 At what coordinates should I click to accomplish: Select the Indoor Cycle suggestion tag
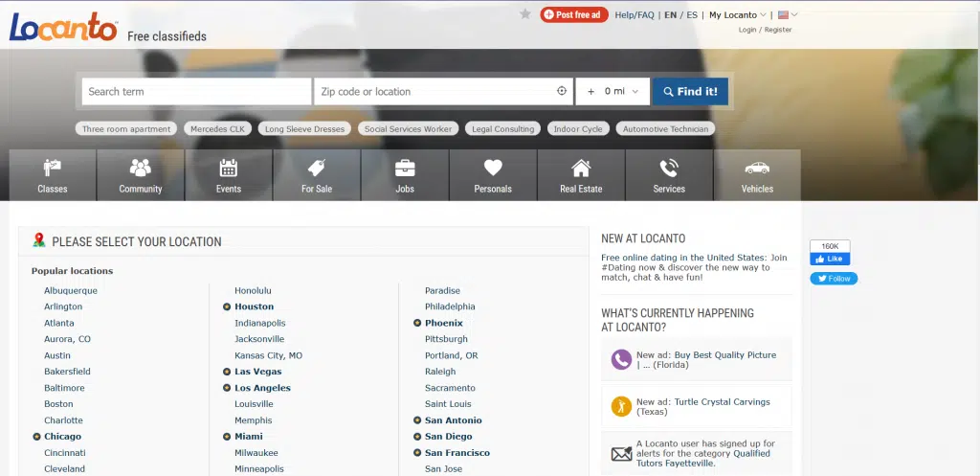578,129
